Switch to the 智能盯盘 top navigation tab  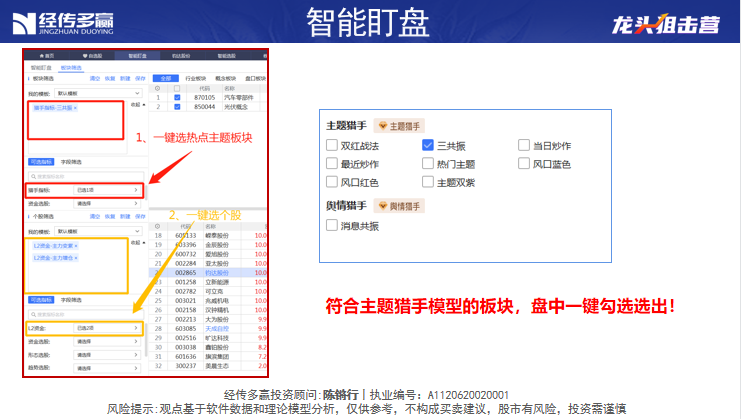point(137,56)
